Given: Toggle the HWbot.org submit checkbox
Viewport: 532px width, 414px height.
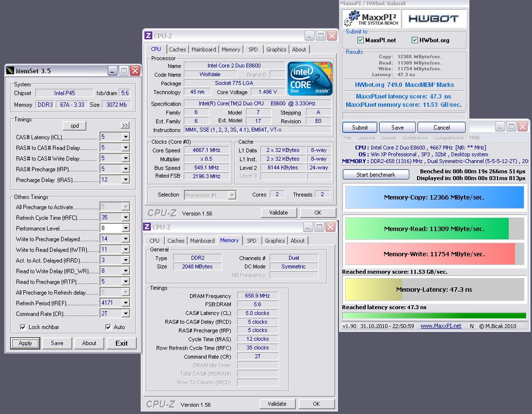Looking at the screenshot, I should [x=415, y=40].
